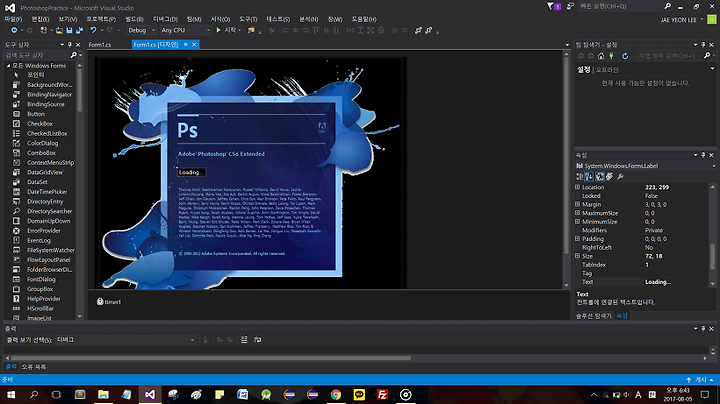Pick the ComboBox control in the Toolbox
Image resolution: width=720 pixels, height=404 pixels.
pyautogui.click(x=40, y=153)
